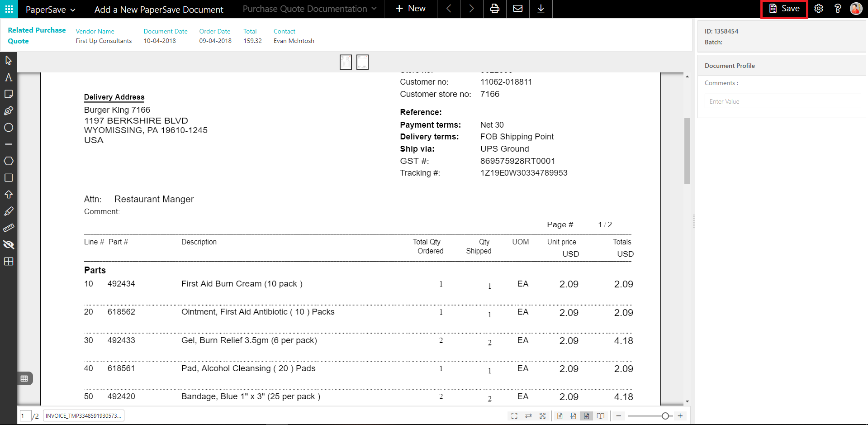Activate the highlighter tool
Screen dimensions: 868x425
[9, 211]
